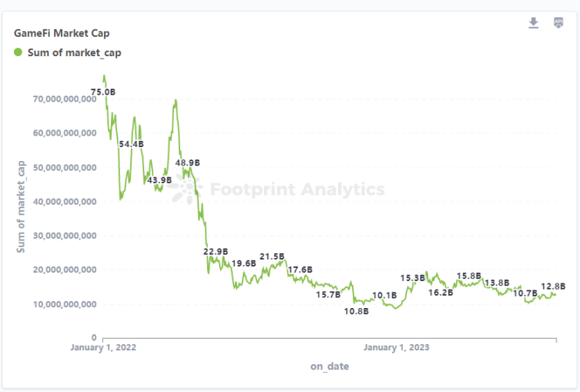Click the 70,000,000,000 y-axis tick label
The image size is (580, 392).
[x=65, y=99]
